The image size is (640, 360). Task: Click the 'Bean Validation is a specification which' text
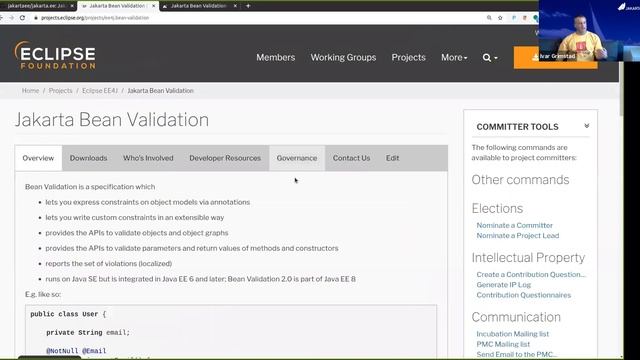tap(90, 187)
